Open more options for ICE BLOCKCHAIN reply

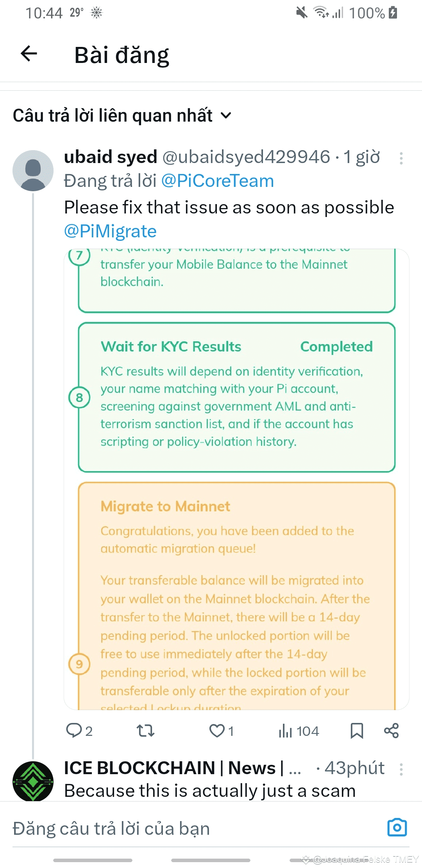point(401,769)
